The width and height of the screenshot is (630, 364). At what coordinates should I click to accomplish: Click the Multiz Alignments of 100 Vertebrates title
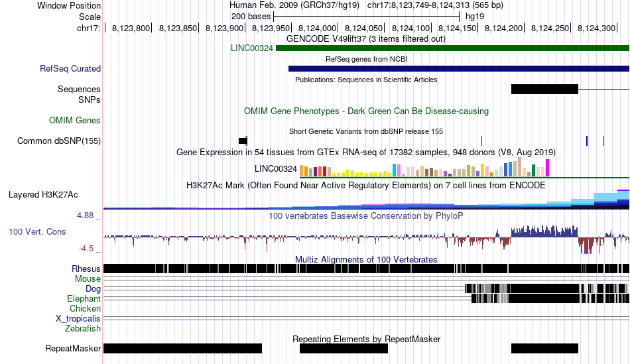[x=366, y=259]
